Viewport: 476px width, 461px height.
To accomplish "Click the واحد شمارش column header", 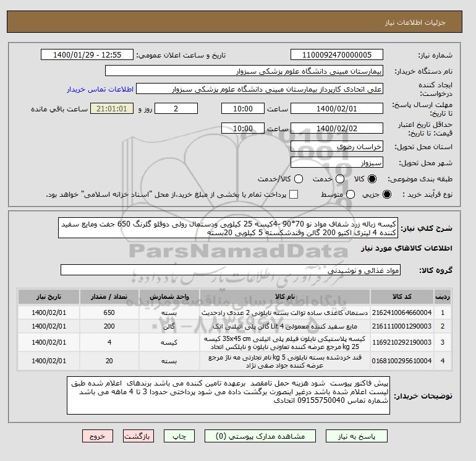I will click(x=169, y=296).
